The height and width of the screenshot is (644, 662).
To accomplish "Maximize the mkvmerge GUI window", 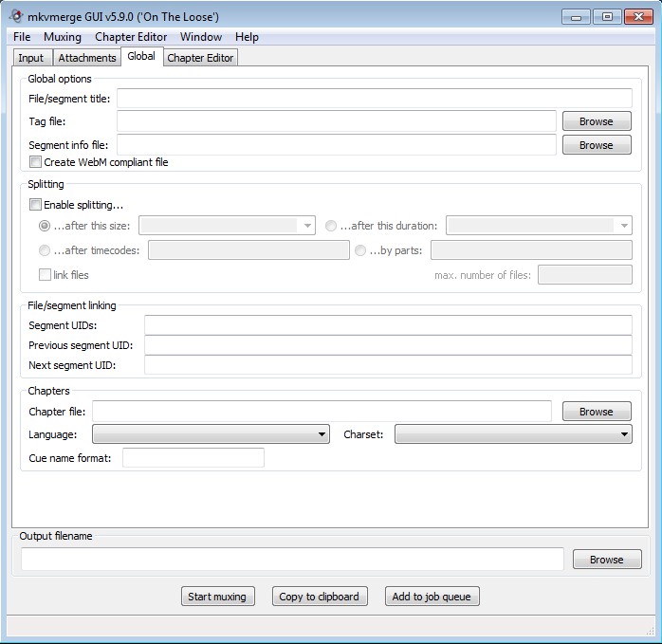I will pos(607,17).
